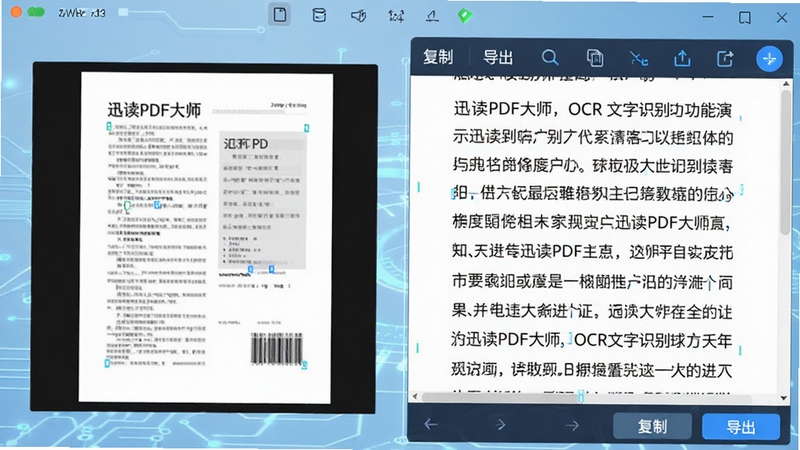
Task: Go back with the left arrow in bottom bar
Action: pos(431,424)
